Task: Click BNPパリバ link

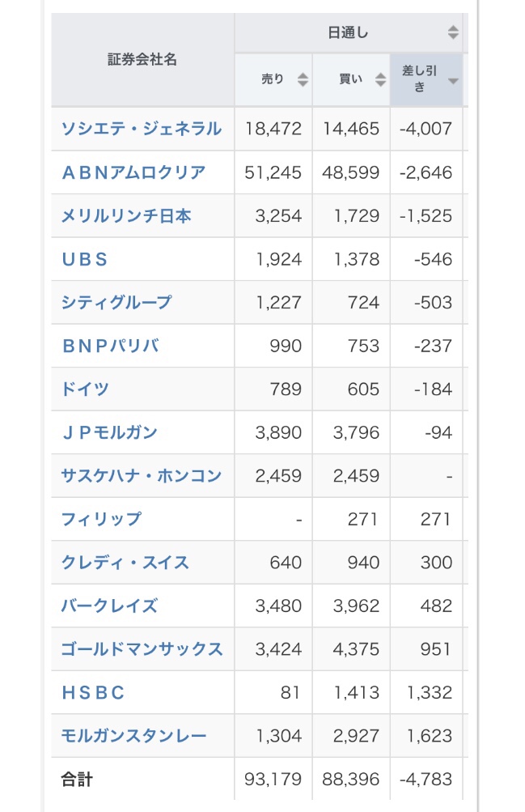Action: point(111,346)
